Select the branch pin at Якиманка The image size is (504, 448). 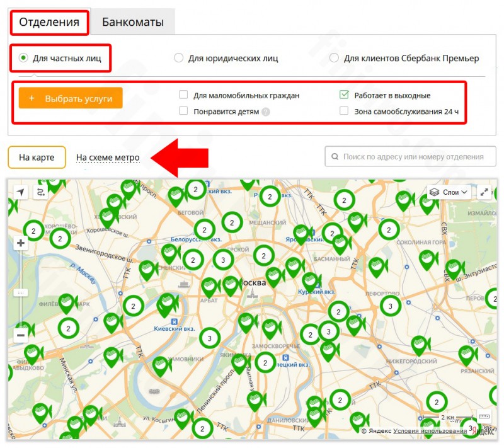tap(239, 363)
